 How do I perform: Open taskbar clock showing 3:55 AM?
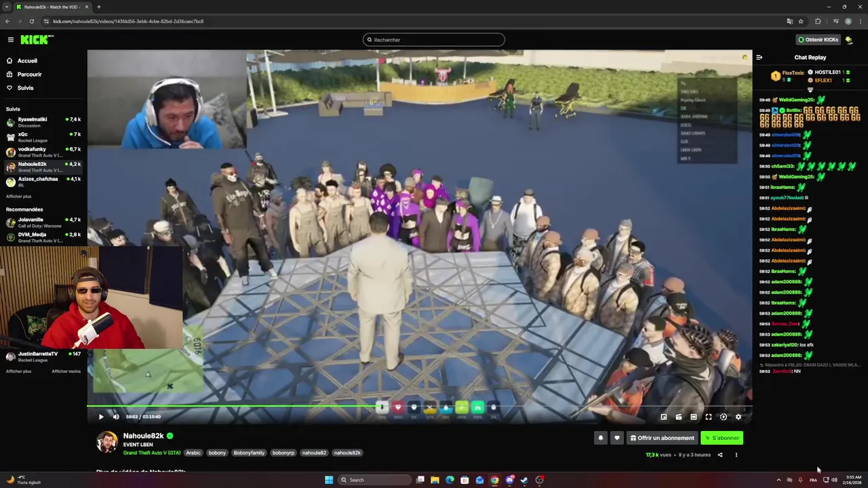(x=853, y=480)
